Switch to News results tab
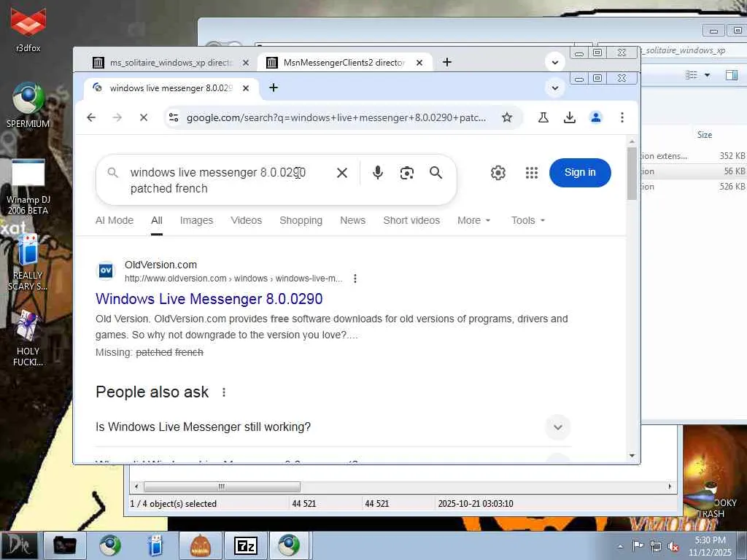This screenshot has height=560, width=747. coord(352,220)
